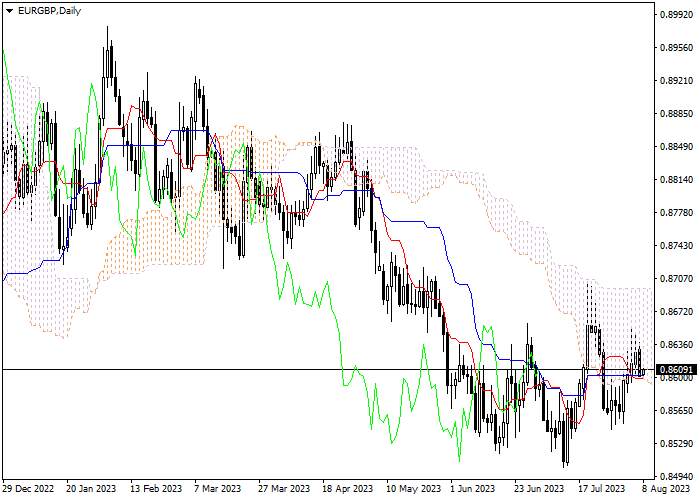This screenshot has width=700, height=500.
Task: Click the 10 May 2023 date label
Action: [x=412, y=488]
